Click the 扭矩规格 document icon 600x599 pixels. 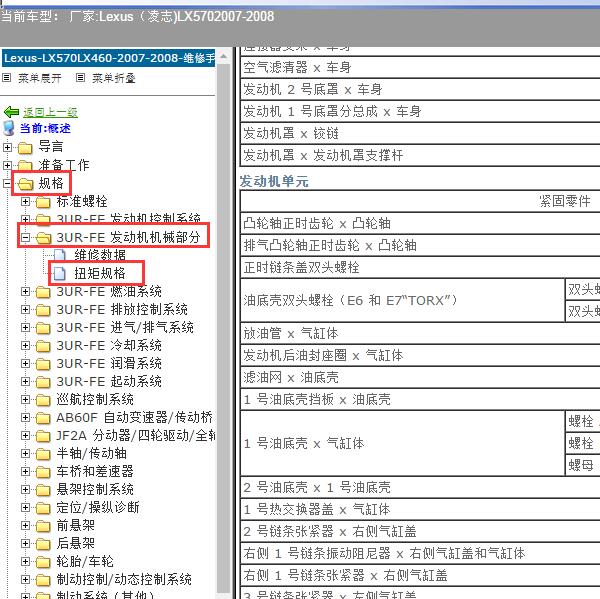60,273
